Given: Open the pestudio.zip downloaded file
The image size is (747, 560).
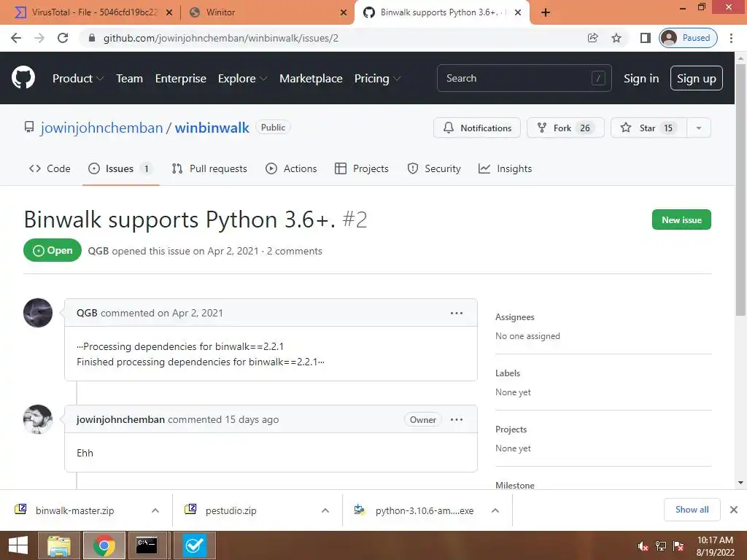Looking at the screenshot, I should [x=231, y=510].
